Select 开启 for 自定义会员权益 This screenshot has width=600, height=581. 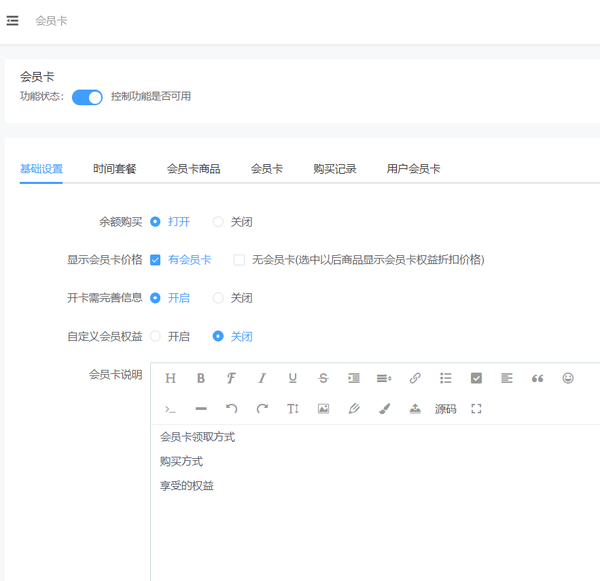(x=156, y=336)
